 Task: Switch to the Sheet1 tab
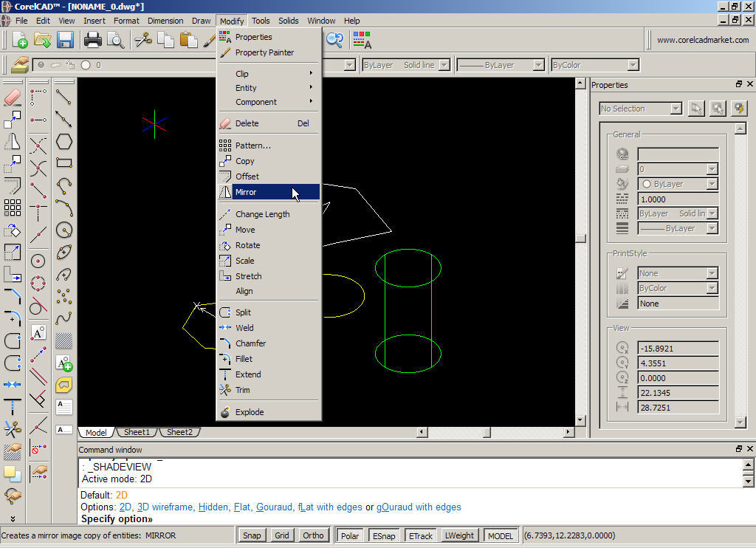(x=137, y=432)
